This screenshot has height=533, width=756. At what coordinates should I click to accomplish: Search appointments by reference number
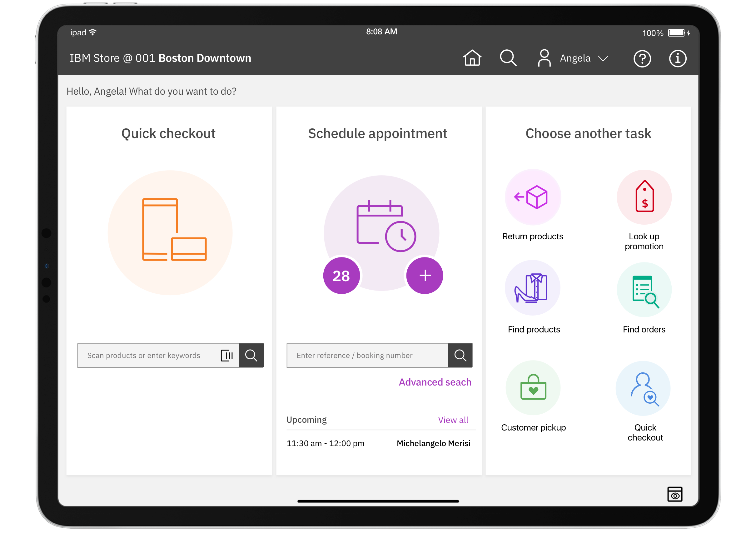point(460,356)
